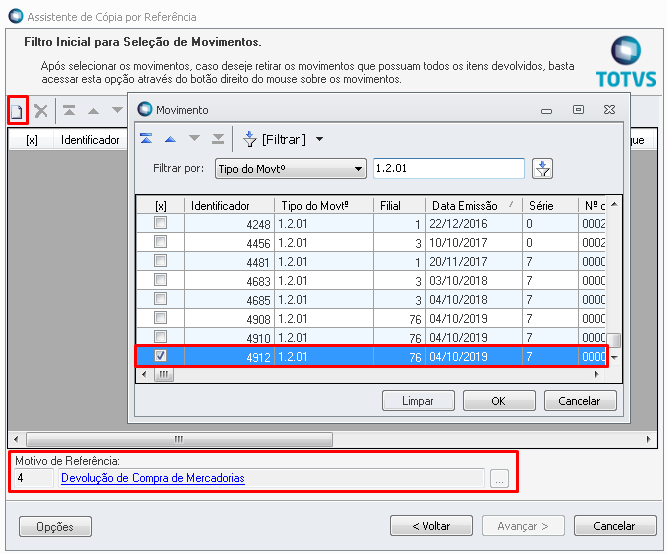Click Movimento grid horizontal scroll right arrow
667x554 pixels.
[x=597, y=374]
